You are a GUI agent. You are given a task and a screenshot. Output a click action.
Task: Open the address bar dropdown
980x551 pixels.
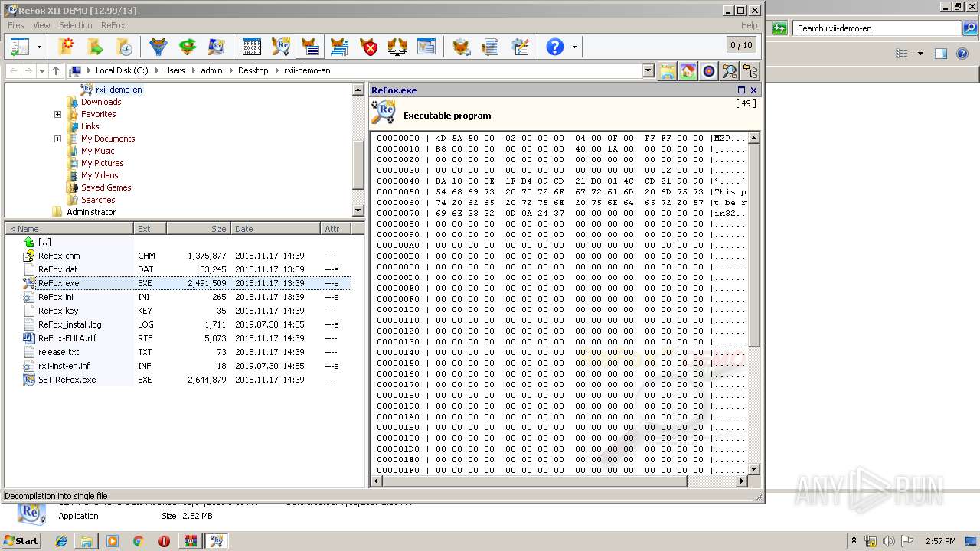pos(648,70)
